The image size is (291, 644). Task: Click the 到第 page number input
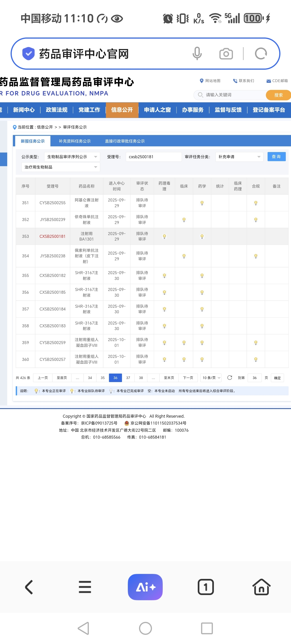254,377
